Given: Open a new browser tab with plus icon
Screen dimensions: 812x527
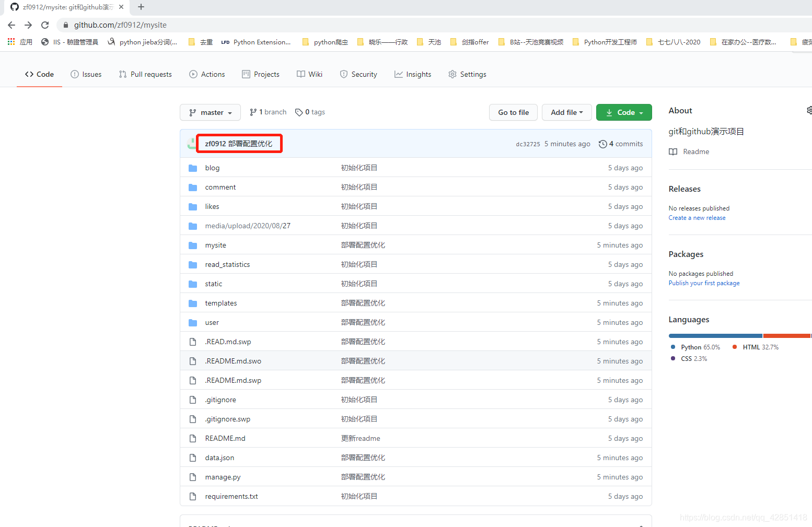Looking at the screenshot, I should click(x=141, y=7).
